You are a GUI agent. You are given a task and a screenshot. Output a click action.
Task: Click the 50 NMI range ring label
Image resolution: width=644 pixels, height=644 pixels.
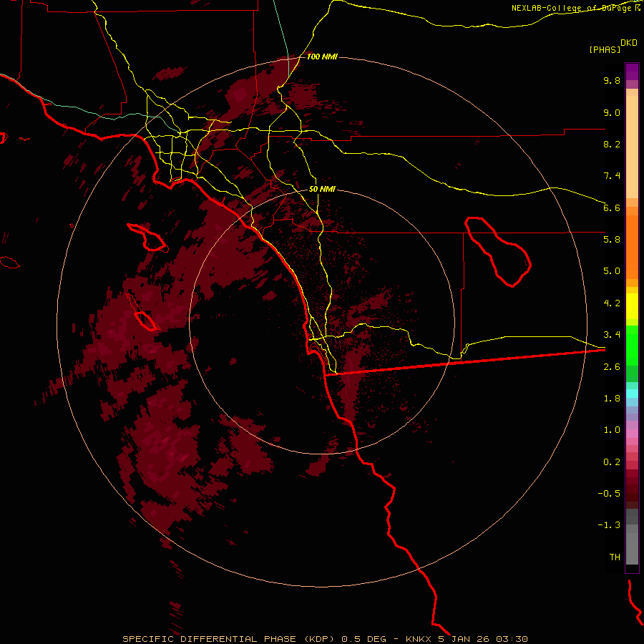(322, 189)
